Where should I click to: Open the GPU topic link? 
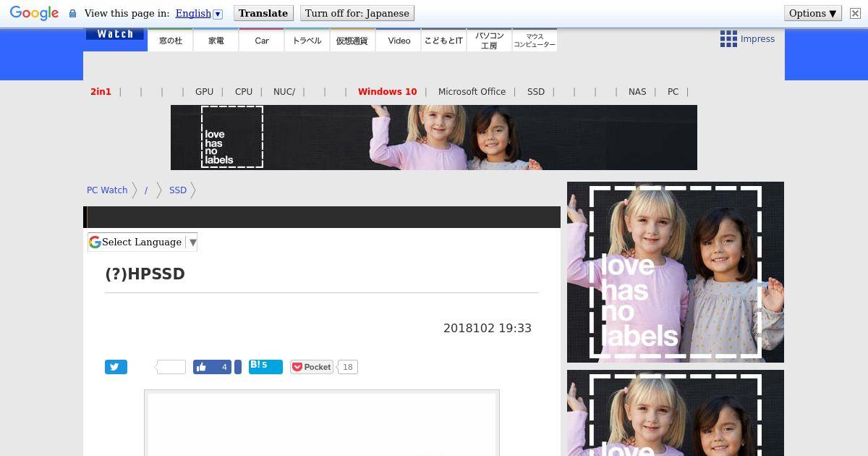coord(204,92)
